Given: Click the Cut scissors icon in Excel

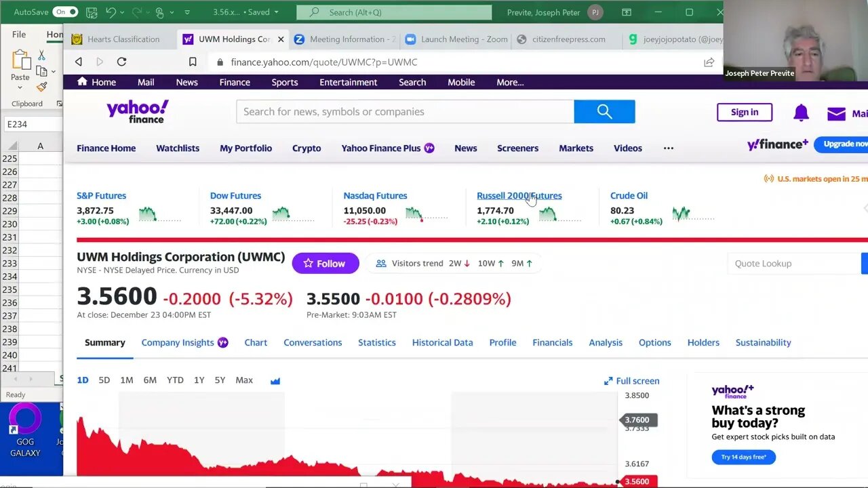Looking at the screenshot, I should [41, 56].
